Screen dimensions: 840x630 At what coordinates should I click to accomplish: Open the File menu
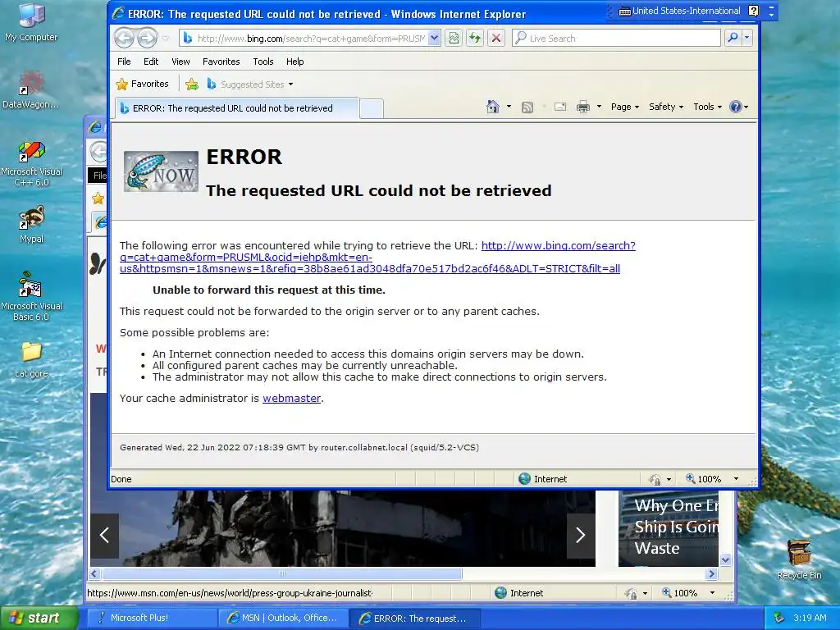click(124, 62)
